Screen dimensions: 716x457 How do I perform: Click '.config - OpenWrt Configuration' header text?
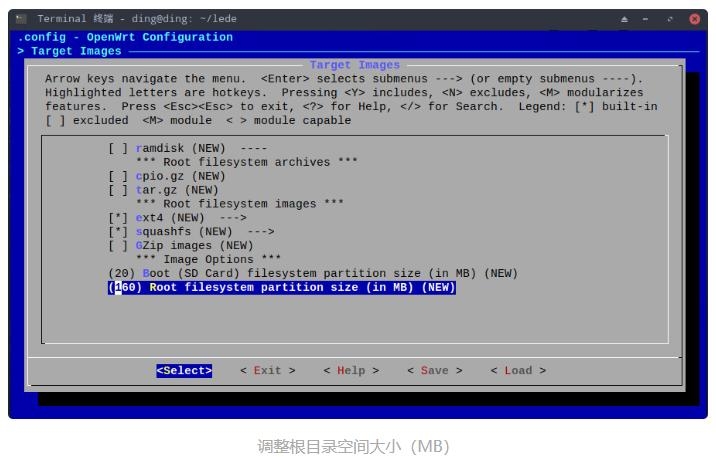tap(125, 37)
